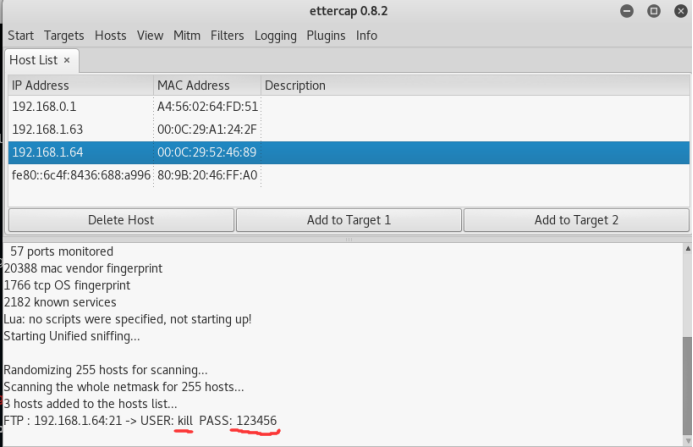Open the Targets menu
The image size is (693, 447).
pyautogui.click(x=64, y=35)
